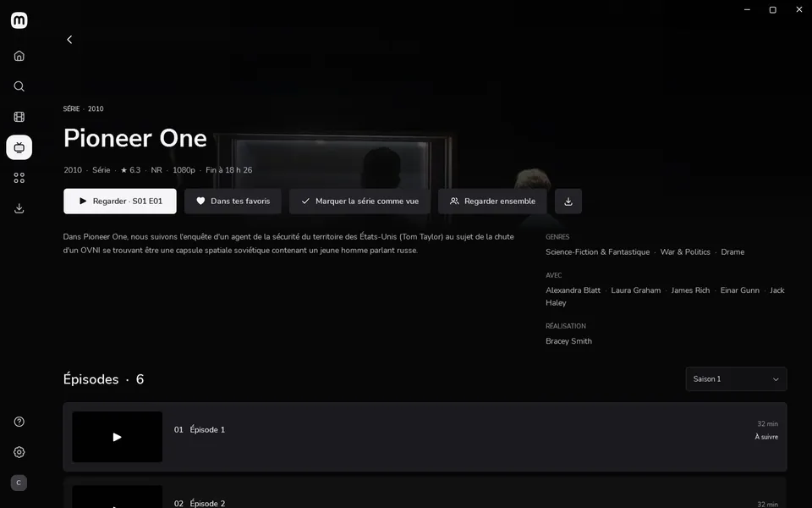Play with Regarder S01 E01 button
Viewport: 812px width, 508px height.
click(119, 202)
